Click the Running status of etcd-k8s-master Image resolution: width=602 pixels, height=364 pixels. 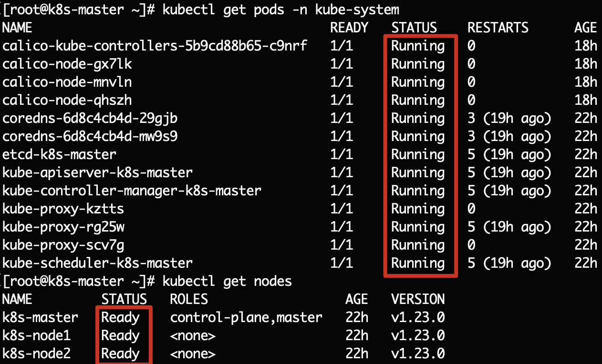(418, 154)
